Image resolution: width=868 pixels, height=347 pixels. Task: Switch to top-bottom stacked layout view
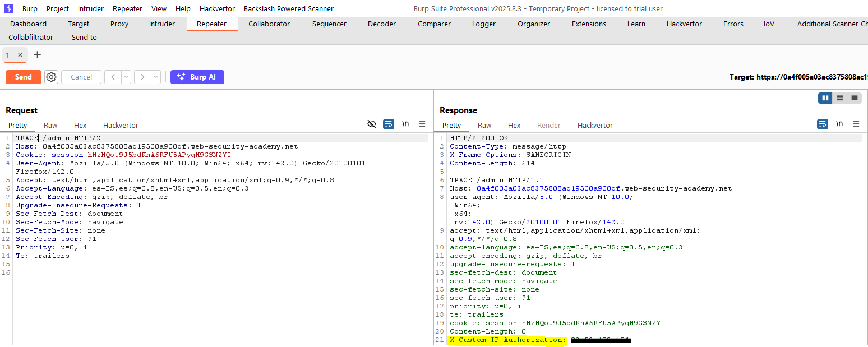coord(839,98)
